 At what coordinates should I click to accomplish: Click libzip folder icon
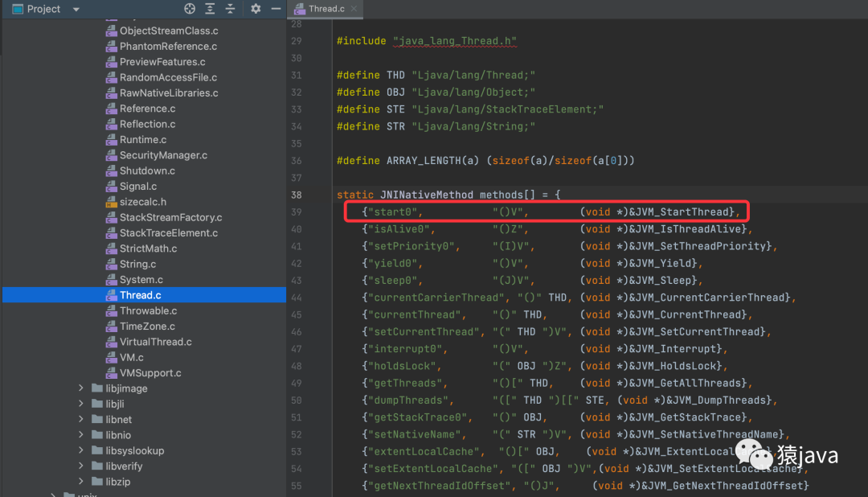(97, 481)
